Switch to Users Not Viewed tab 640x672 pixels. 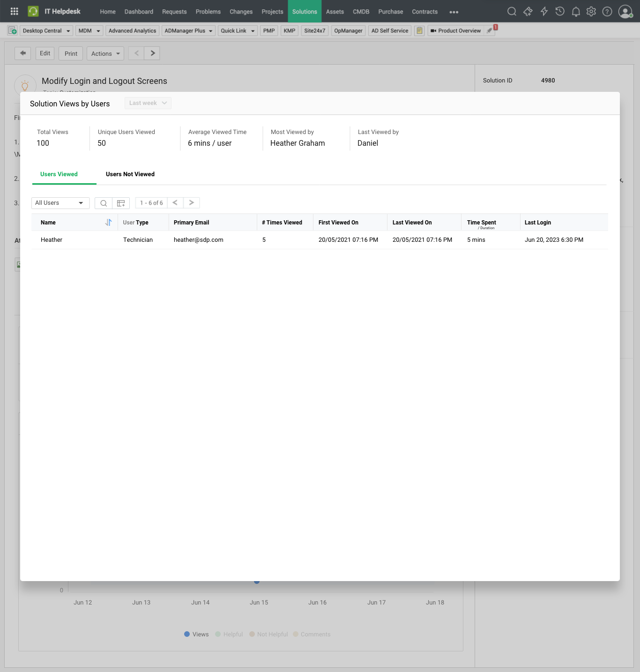tap(130, 174)
